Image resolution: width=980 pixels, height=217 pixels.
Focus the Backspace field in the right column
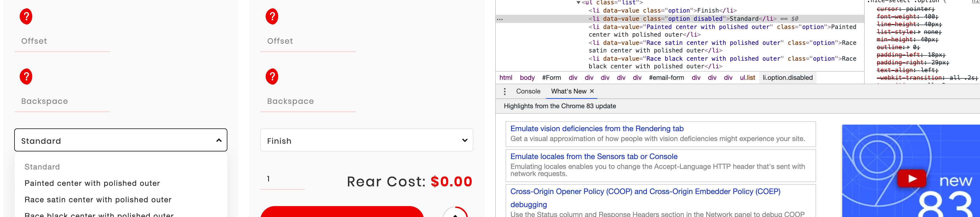click(308, 101)
